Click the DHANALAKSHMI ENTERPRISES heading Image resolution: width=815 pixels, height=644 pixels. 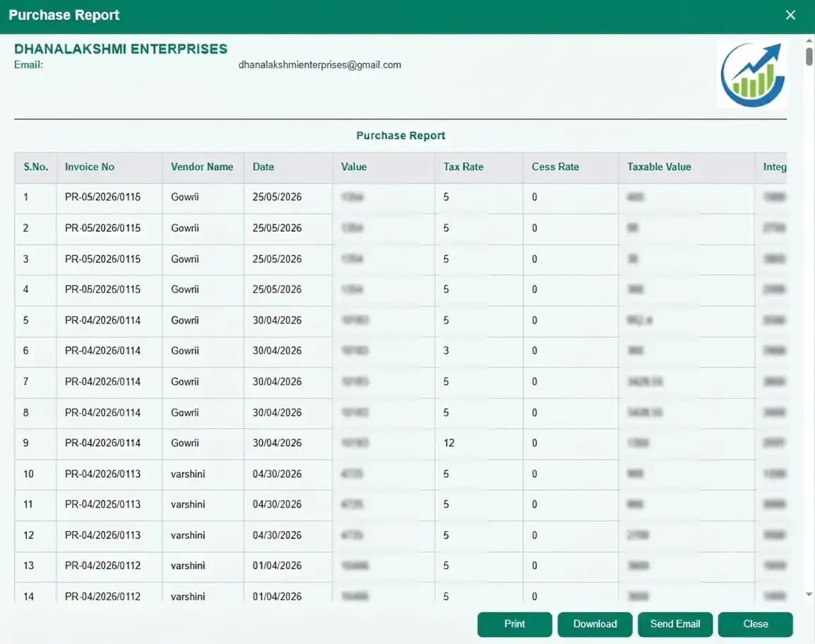tap(121, 49)
